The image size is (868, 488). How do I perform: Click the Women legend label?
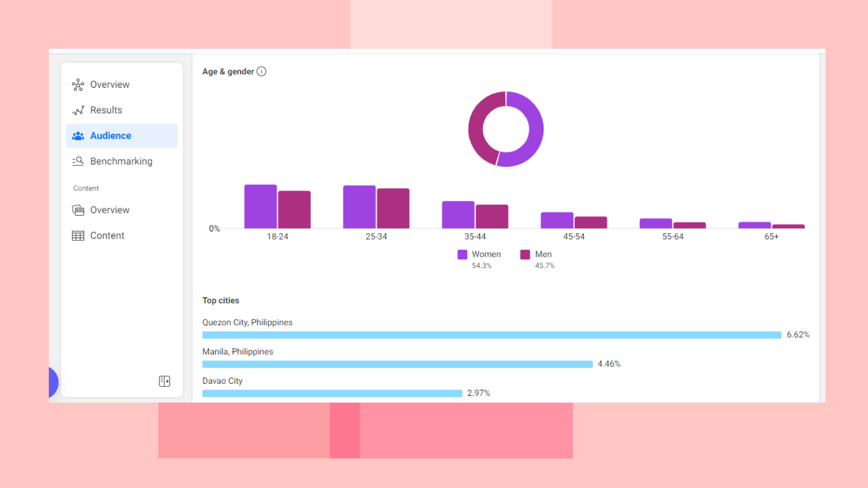[x=486, y=254]
